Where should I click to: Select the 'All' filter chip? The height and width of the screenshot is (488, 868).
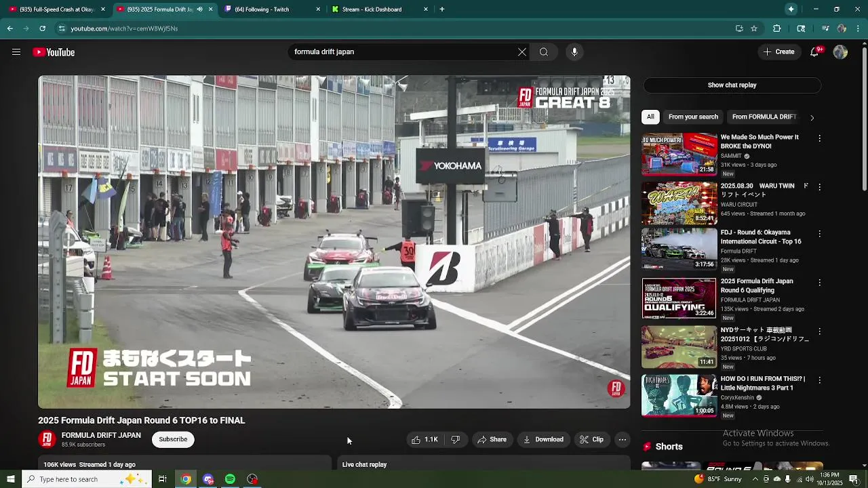[650, 117]
